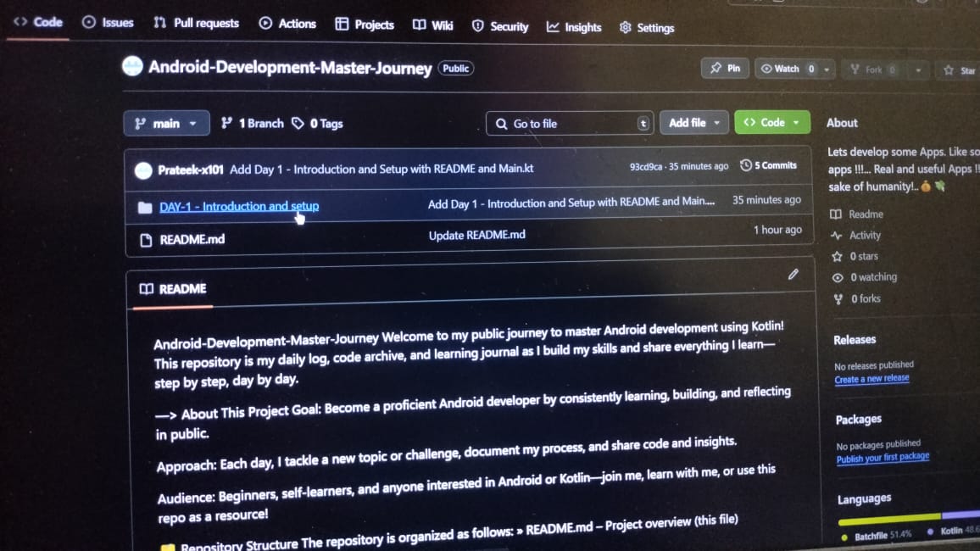Viewport: 980px width, 551px height.
Task: Switch to the Issues tab
Action: pos(107,23)
